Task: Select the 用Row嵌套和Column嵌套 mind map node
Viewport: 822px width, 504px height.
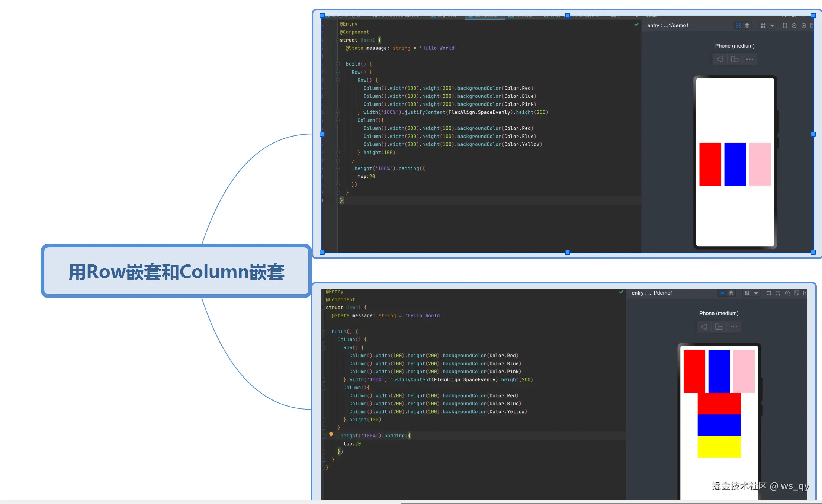Action: [x=176, y=272]
